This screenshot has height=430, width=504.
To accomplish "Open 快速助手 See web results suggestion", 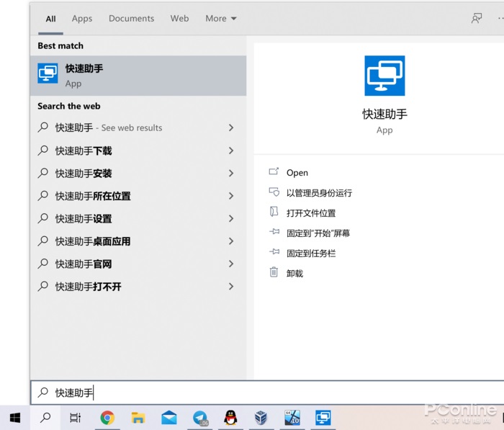I will pos(138,127).
